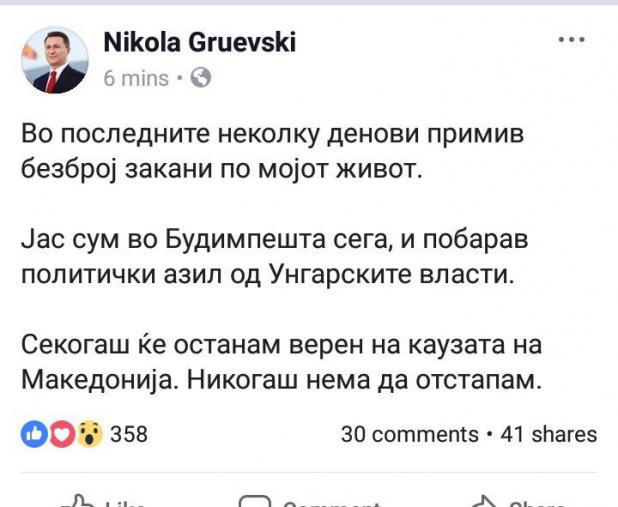Click the yellow wow face reaction icon
618x507 pixels.
[89, 434]
